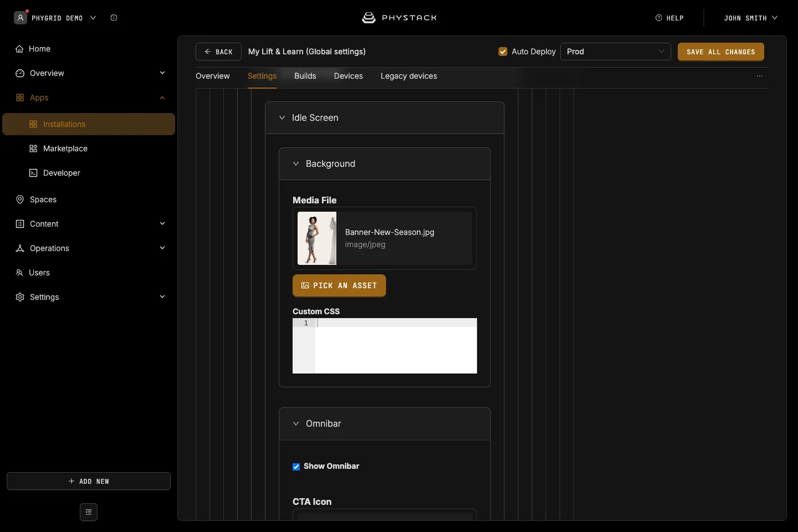Click the Installations icon in sidebar
Viewport: 798px width, 532px height.
click(33, 124)
